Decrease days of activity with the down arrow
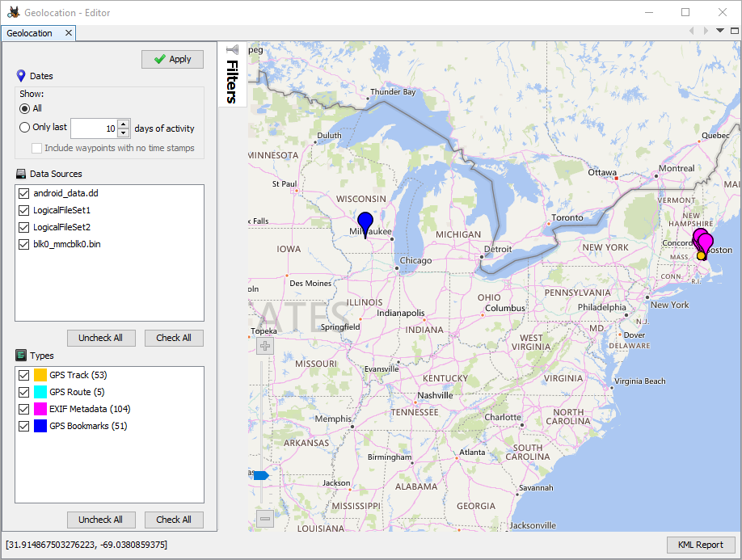This screenshot has width=742, height=560. tap(123, 133)
